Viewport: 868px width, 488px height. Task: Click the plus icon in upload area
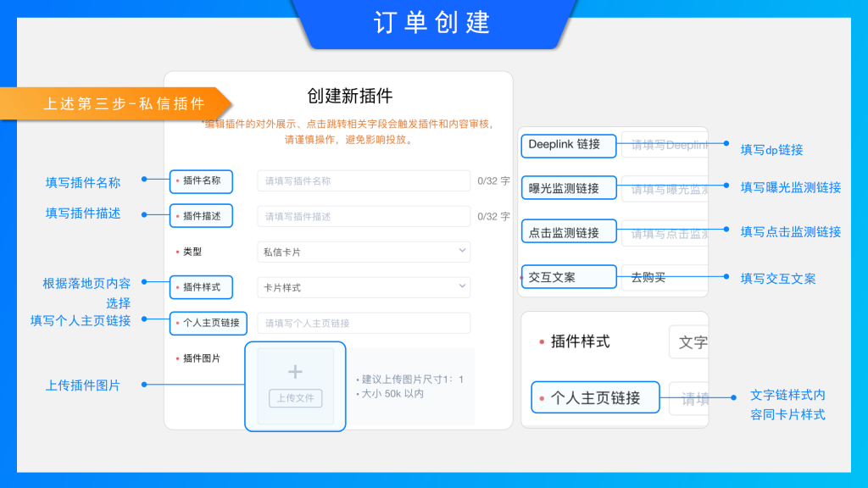pyautogui.click(x=295, y=372)
